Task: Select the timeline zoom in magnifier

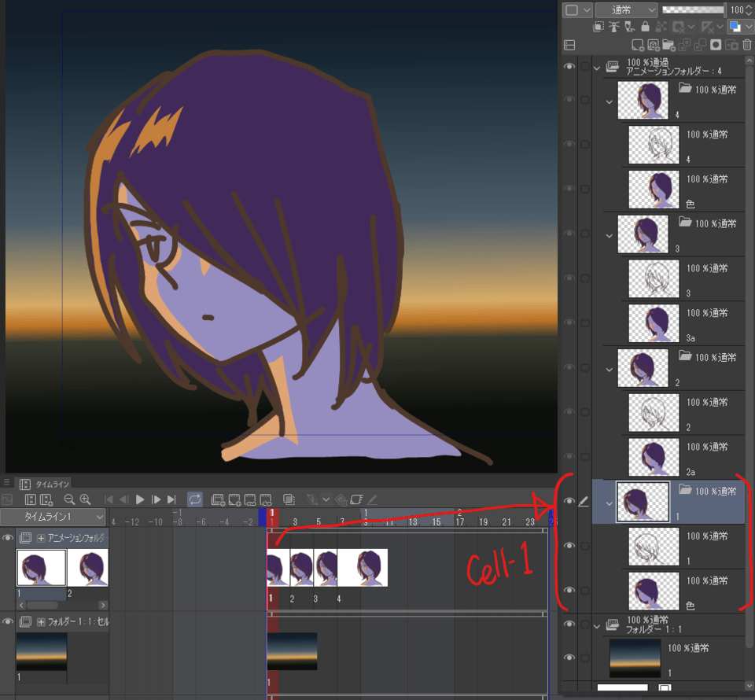Action: click(x=86, y=499)
